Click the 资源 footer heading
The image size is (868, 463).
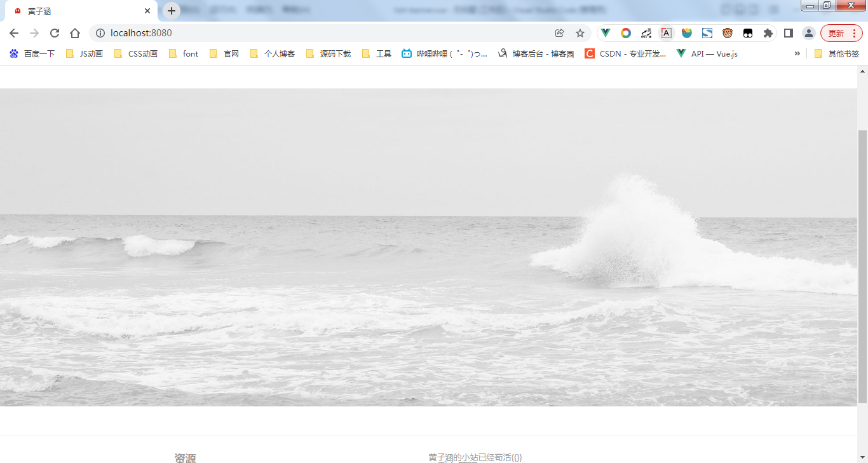pyautogui.click(x=185, y=458)
